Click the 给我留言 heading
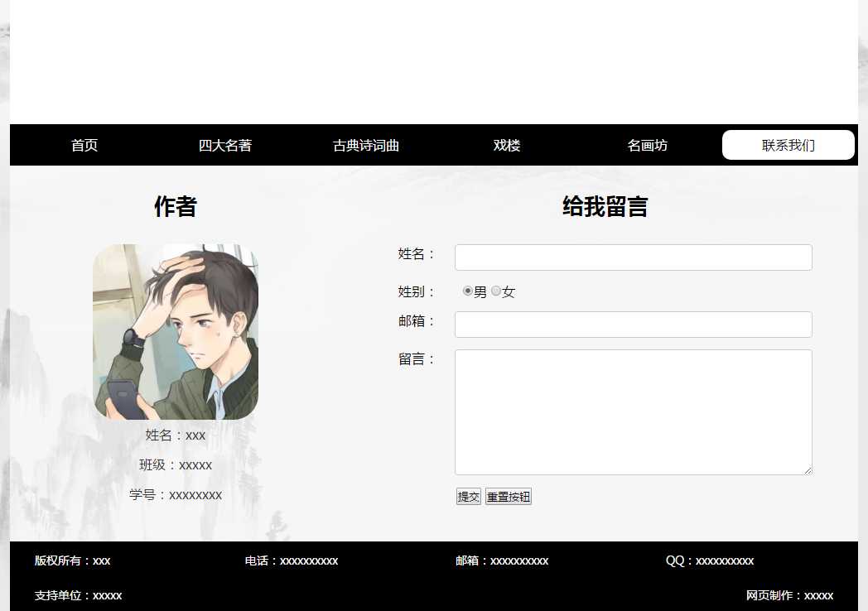Image resolution: width=868 pixels, height=611 pixels. coord(605,207)
